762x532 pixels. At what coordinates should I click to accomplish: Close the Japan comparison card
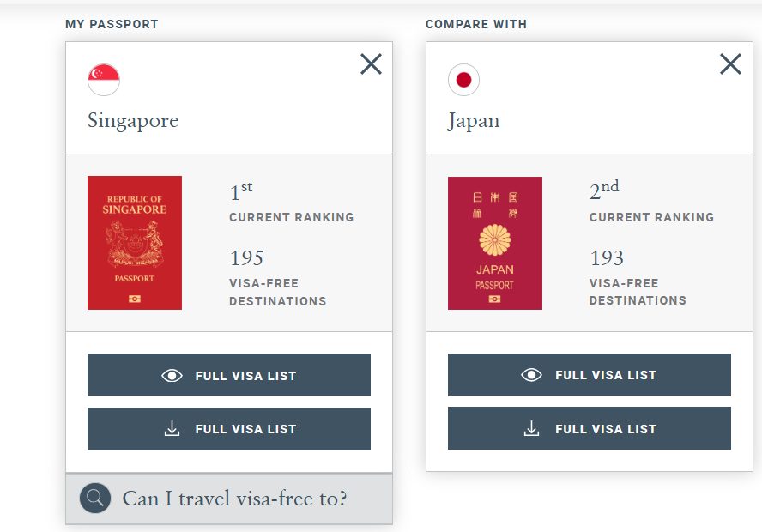pos(730,64)
